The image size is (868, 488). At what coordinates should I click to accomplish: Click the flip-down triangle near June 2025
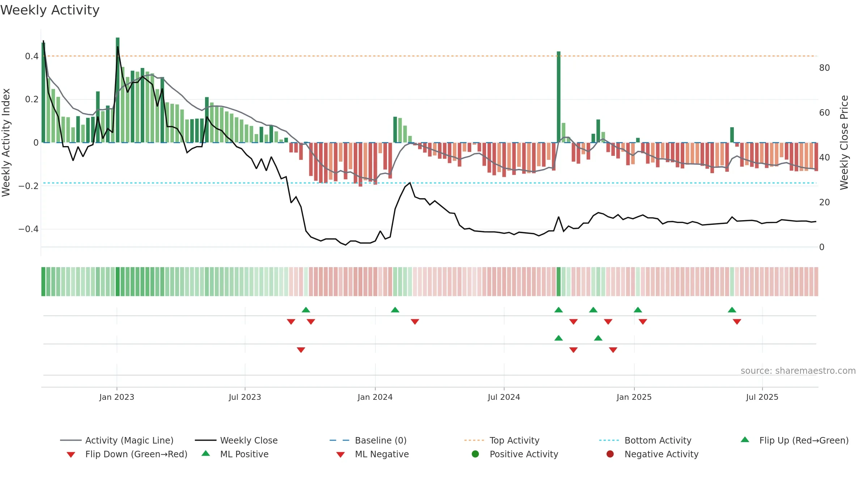(737, 322)
